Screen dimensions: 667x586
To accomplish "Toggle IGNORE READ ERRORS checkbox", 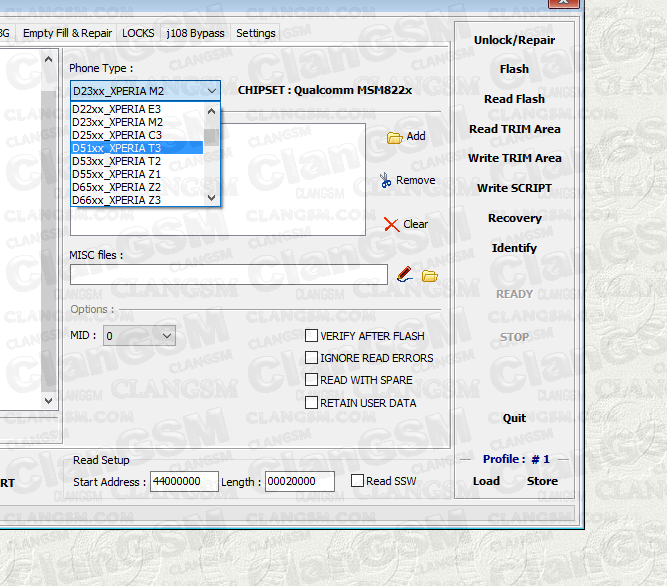I will (x=311, y=358).
